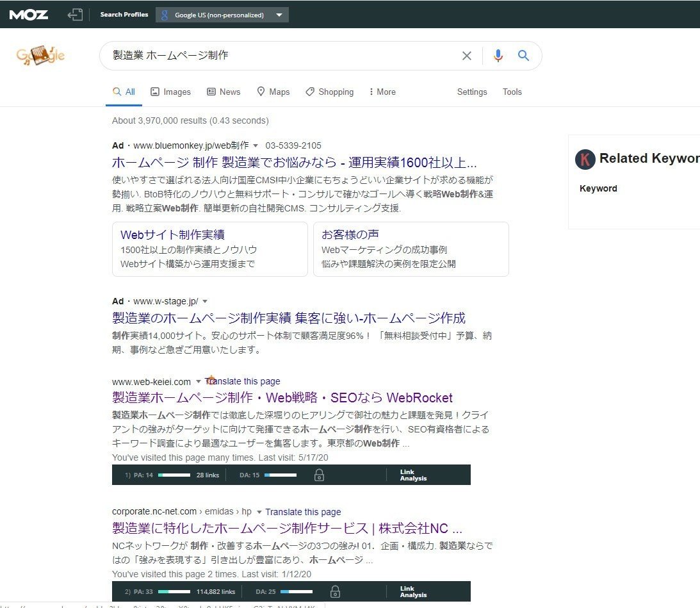Expand the bluemonkey.jp ad URL dropdown arrow
The image size is (700, 608).
click(x=256, y=145)
